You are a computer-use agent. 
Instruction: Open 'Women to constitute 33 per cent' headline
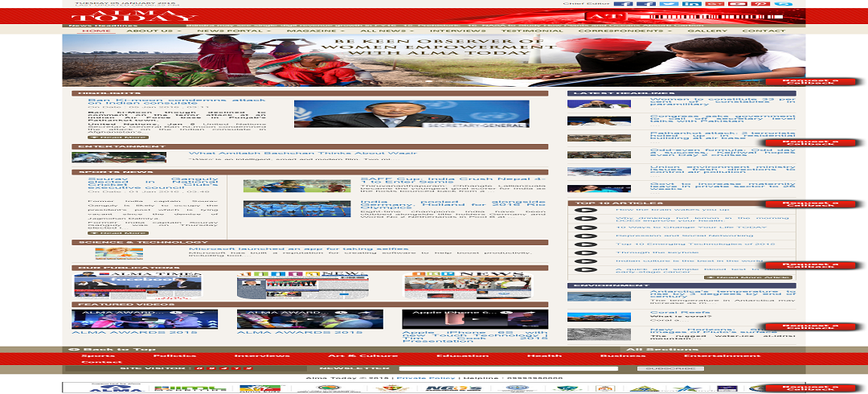point(723,102)
